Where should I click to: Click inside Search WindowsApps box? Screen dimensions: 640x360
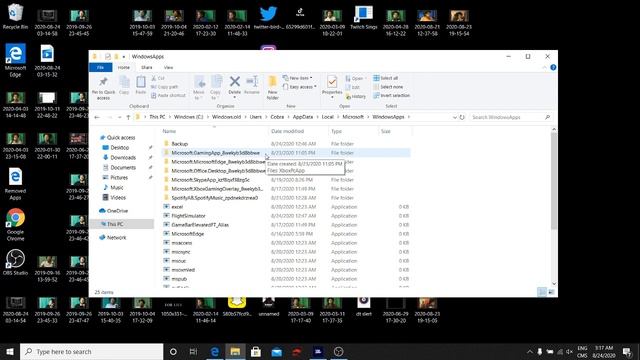pyautogui.click(x=510, y=117)
